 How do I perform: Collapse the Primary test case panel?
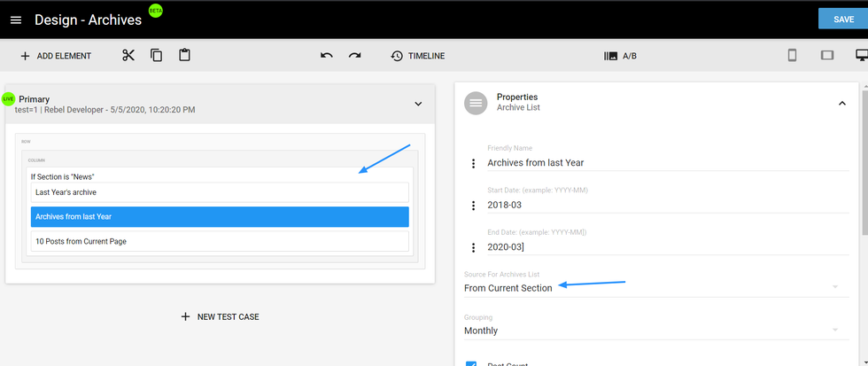[x=419, y=104]
